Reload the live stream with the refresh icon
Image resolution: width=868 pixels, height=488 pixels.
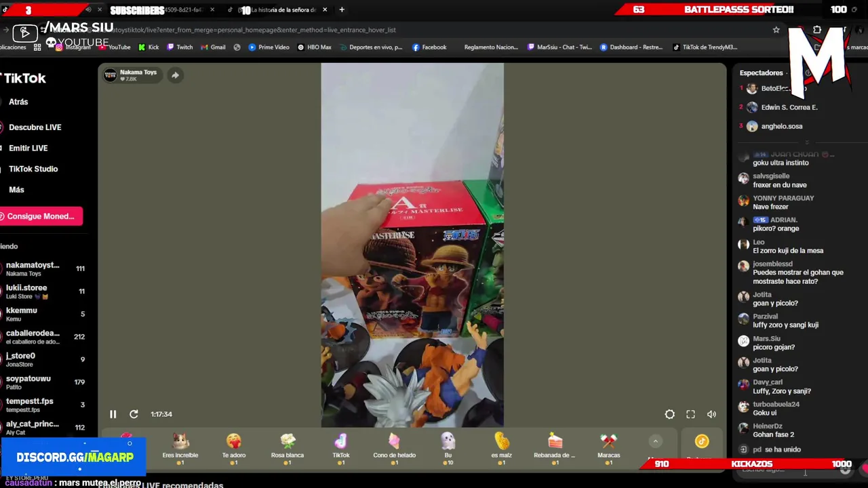coord(134,414)
